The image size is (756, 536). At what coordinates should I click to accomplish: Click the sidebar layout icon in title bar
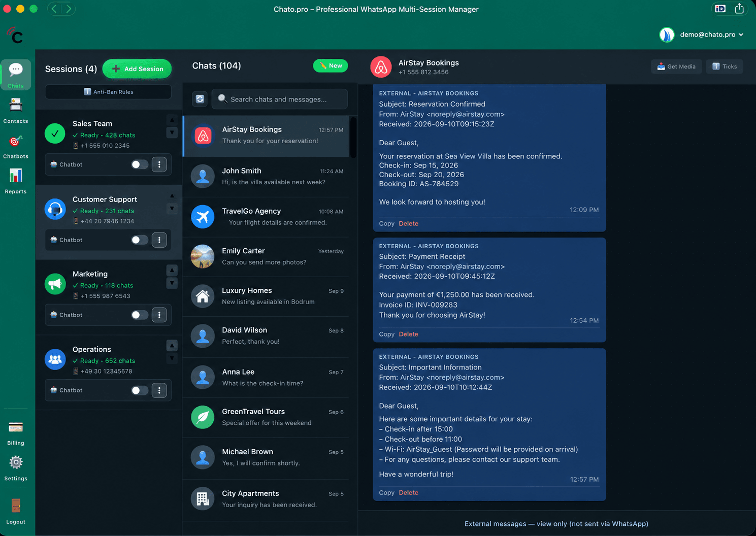720,9
